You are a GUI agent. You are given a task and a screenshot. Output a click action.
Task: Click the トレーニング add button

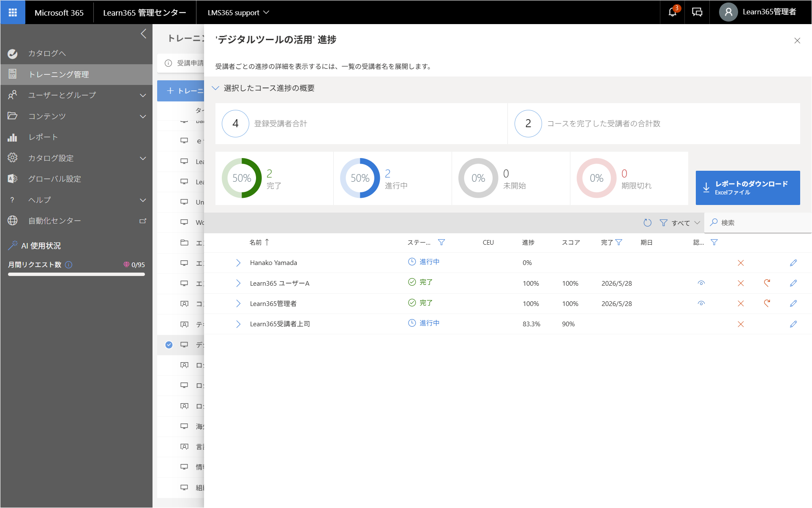[x=181, y=91]
